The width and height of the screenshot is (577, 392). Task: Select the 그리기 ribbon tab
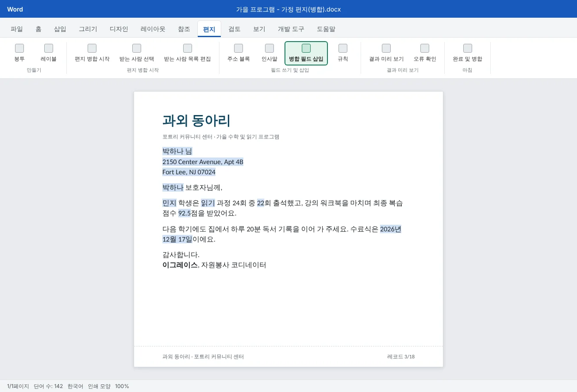coord(88,29)
